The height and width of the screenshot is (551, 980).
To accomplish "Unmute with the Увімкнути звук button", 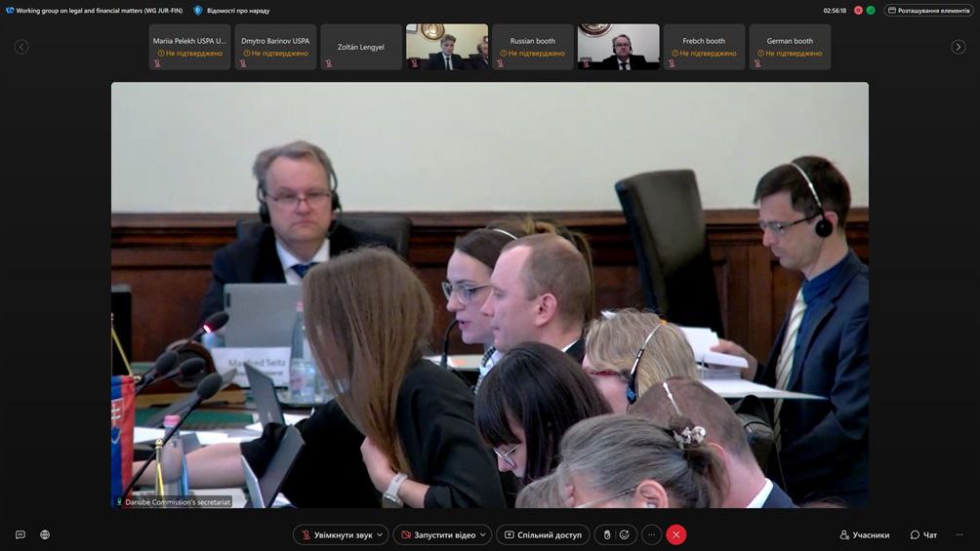I will tap(337, 534).
